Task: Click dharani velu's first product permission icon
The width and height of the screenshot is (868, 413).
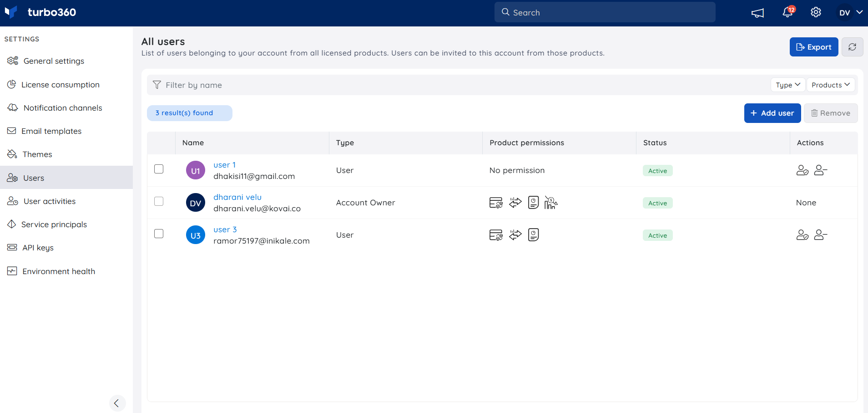Action: click(x=496, y=203)
